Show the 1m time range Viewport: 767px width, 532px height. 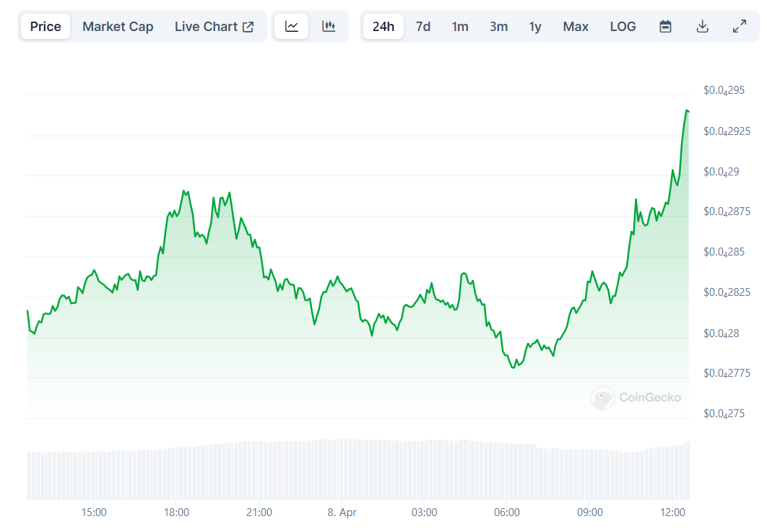(x=460, y=27)
